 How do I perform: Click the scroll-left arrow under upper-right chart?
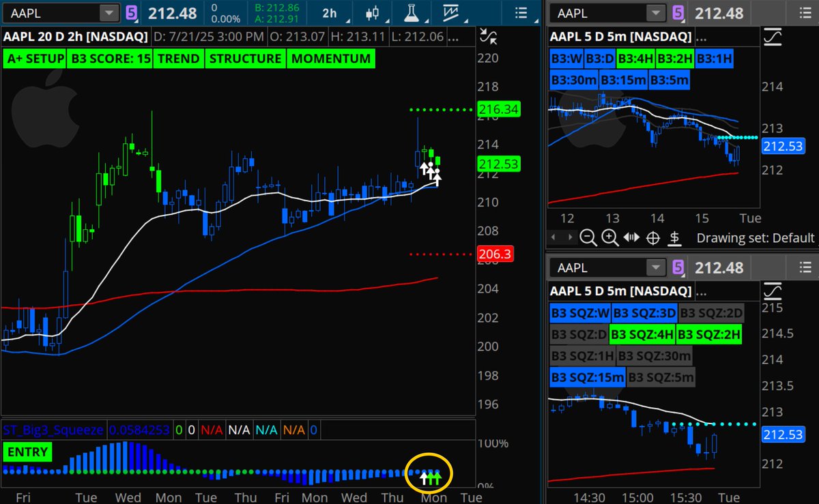[554, 237]
